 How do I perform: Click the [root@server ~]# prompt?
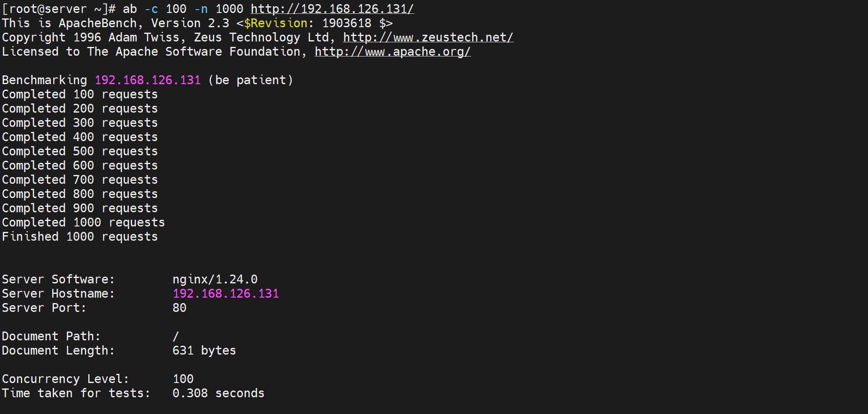tap(59, 9)
